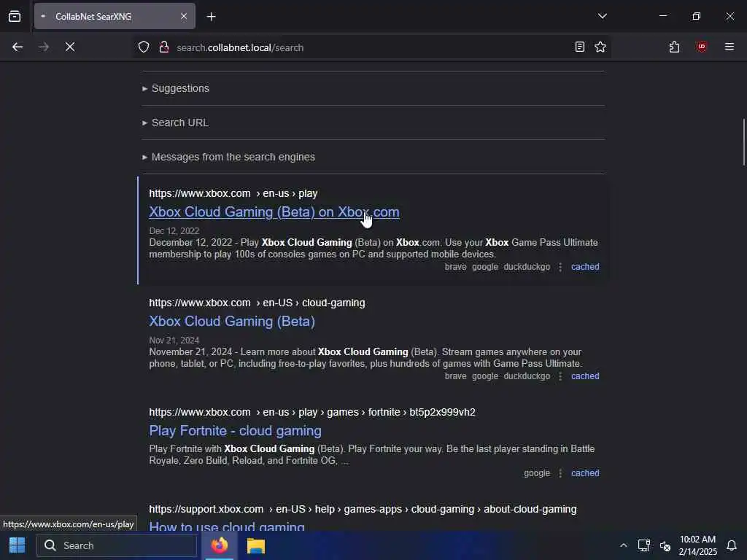
Task: Open the network display tray icon
Action: pyautogui.click(x=643, y=545)
